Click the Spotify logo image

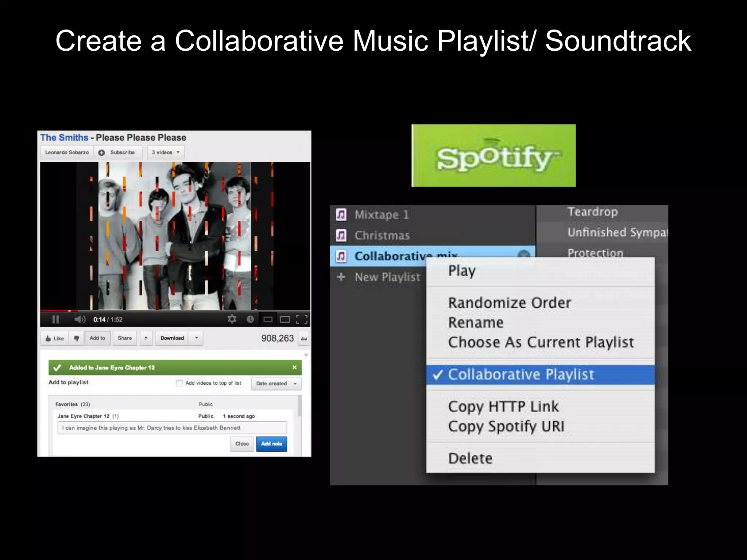(x=494, y=156)
